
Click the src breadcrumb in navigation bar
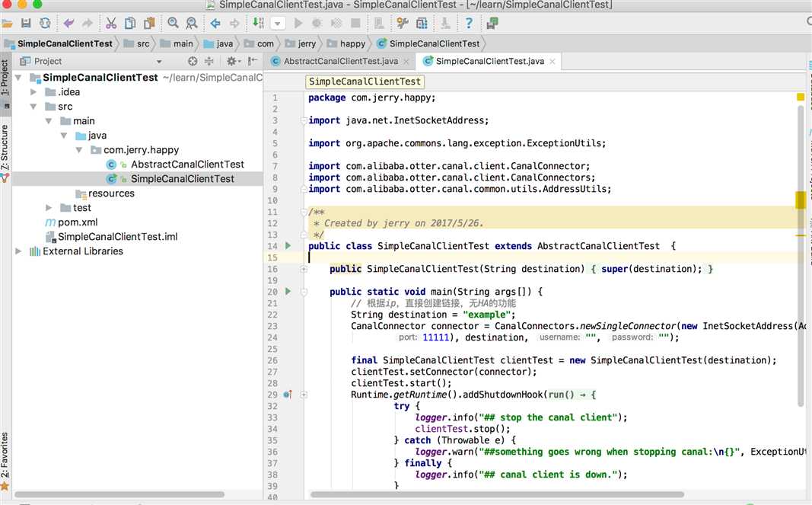tap(137, 43)
